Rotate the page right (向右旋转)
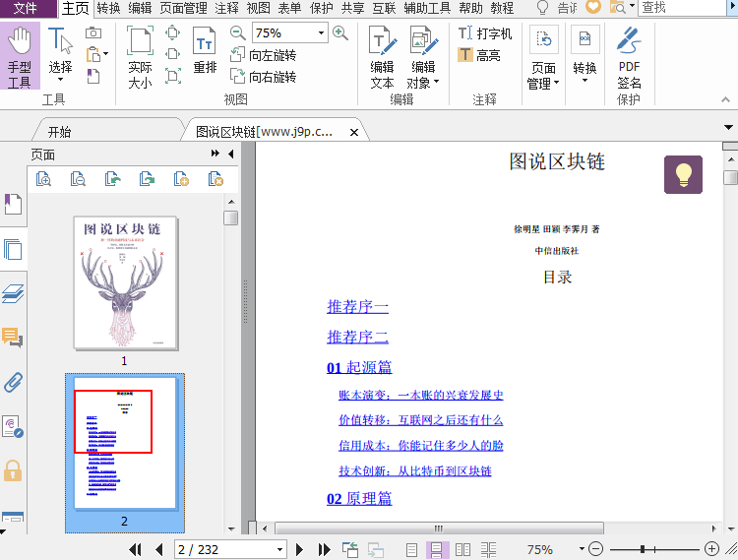 (264, 76)
